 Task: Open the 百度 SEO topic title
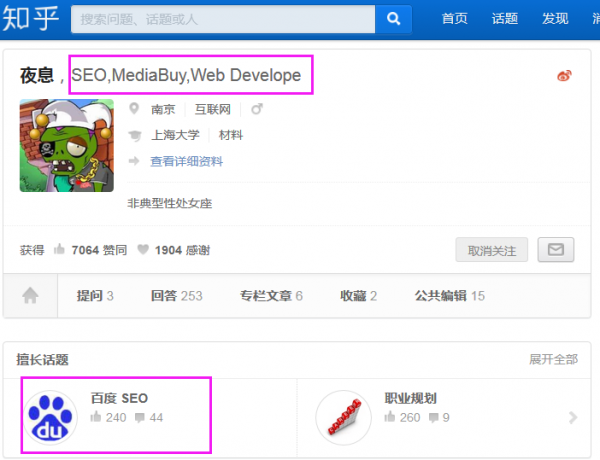(x=119, y=398)
